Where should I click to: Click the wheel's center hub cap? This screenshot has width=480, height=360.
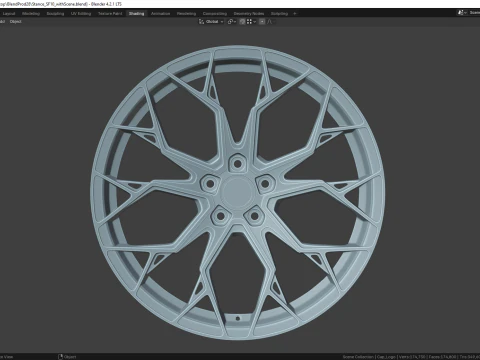pos(237,192)
